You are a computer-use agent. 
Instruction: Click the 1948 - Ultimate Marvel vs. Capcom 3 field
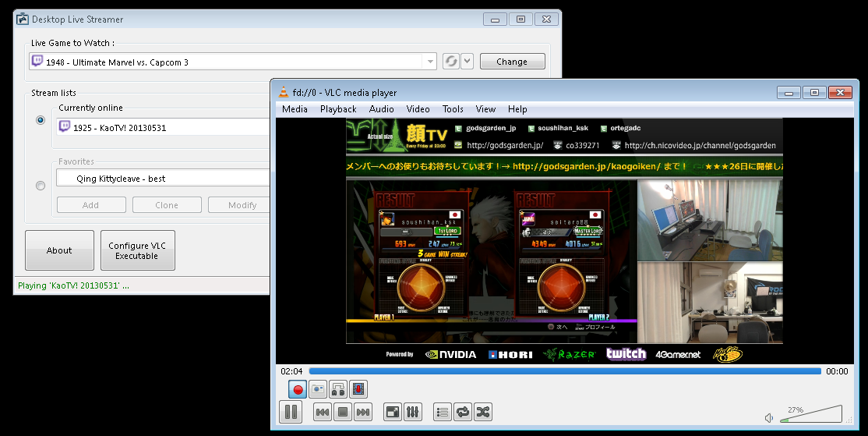point(232,62)
